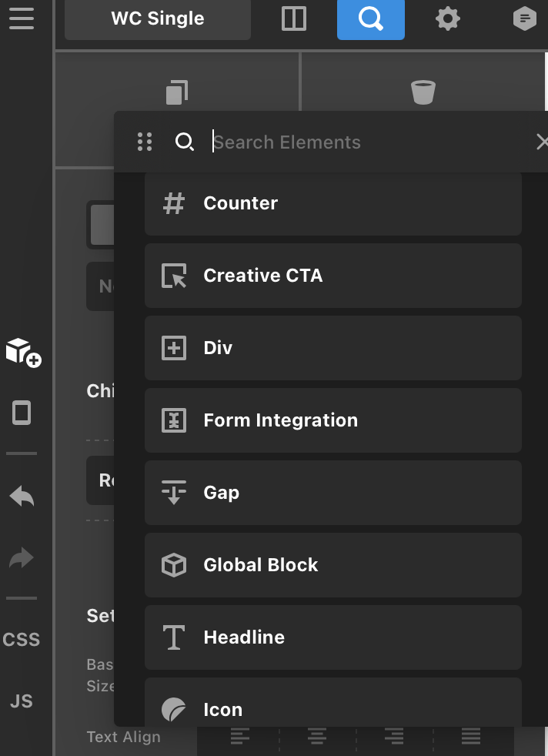Click the redo arrow

click(22, 558)
